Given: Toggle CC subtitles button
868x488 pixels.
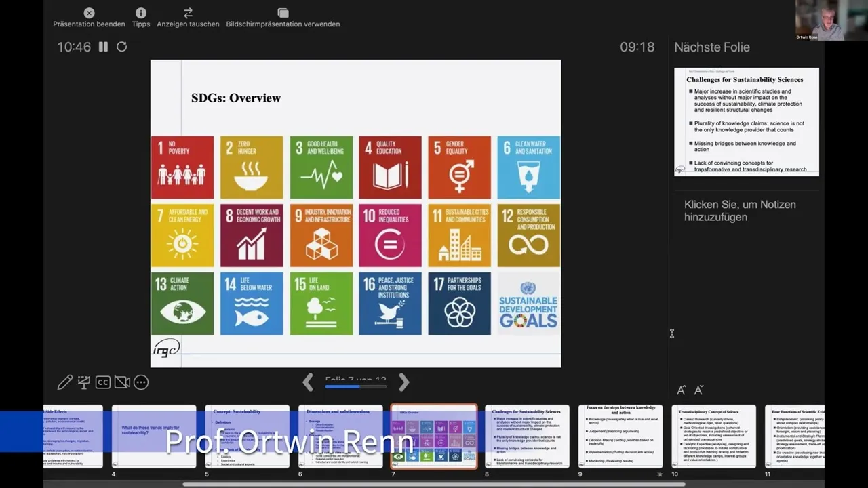Looking at the screenshot, I should [x=103, y=382].
